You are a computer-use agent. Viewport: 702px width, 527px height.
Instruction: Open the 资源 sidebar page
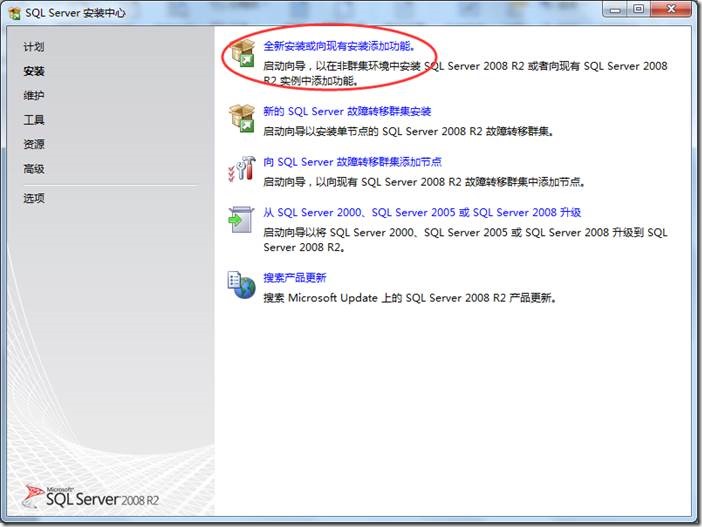34,144
